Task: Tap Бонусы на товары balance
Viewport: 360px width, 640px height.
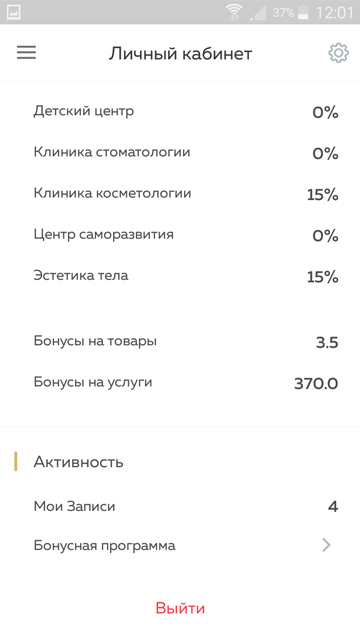Action: coord(327,342)
